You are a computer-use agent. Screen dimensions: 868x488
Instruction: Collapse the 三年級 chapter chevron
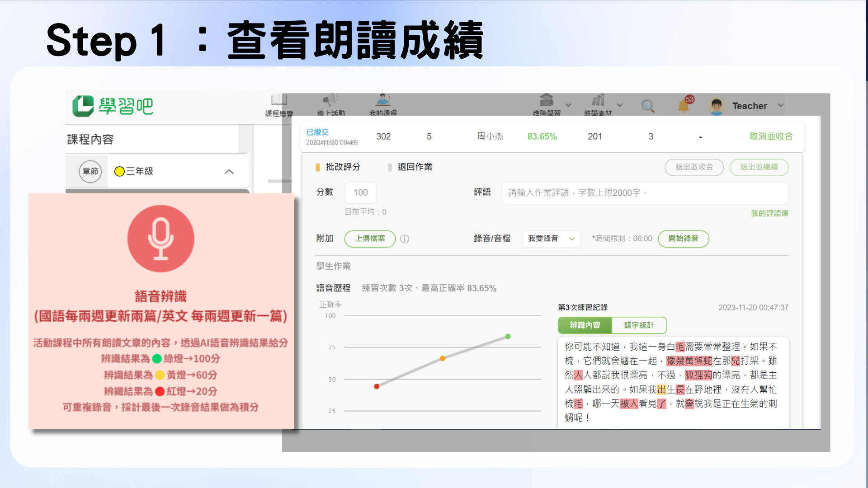tap(229, 172)
